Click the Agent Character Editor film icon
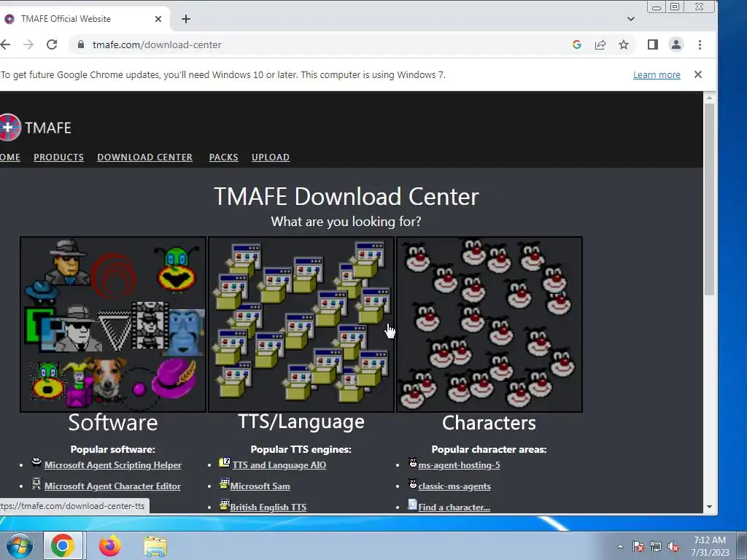 point(36,484)
